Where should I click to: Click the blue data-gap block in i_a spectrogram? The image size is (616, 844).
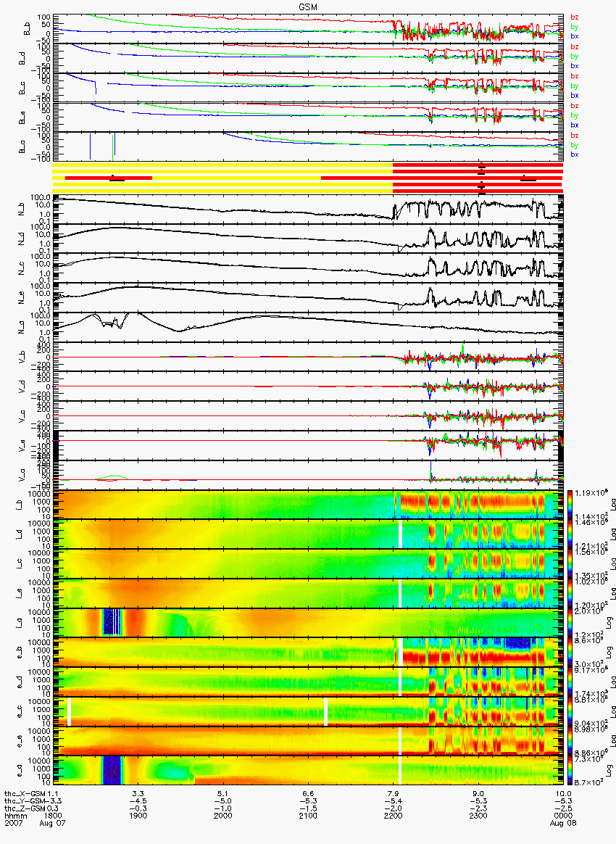[x=111, y=622]
